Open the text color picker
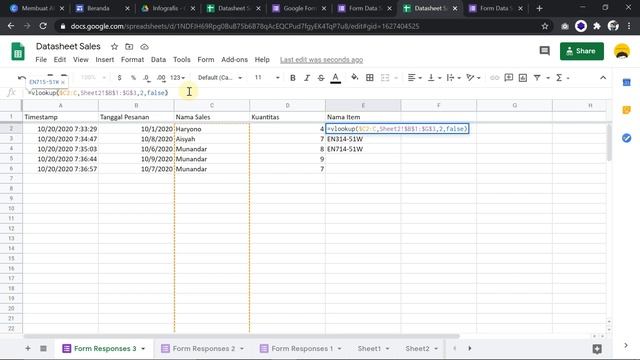 point(336,78)
